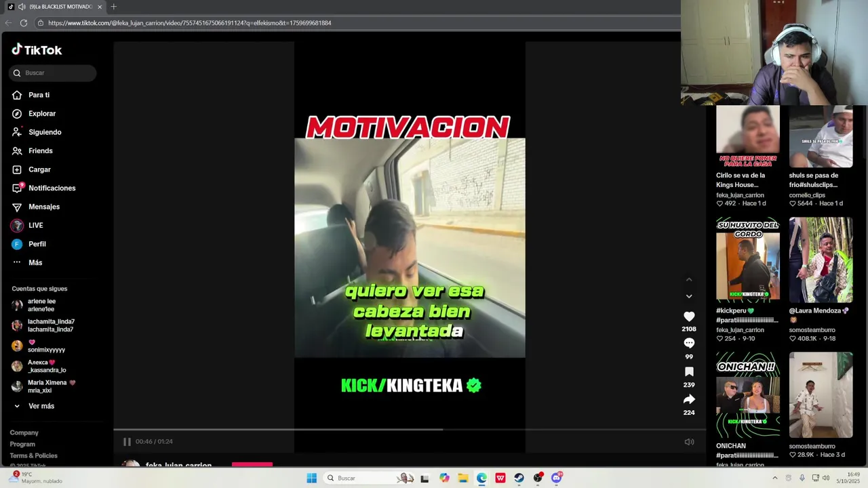Mute the video with volume icon
The image size is (868, 488).
click(689, 442)
